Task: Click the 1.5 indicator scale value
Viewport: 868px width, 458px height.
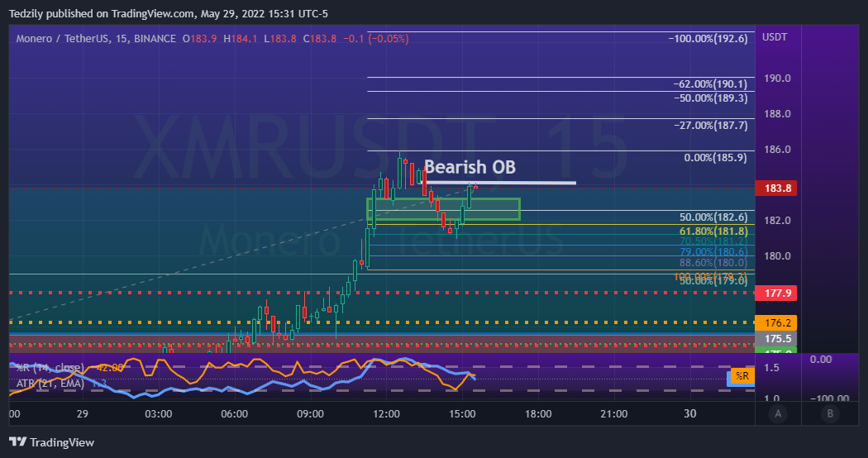Action: [x=771, y=368]
